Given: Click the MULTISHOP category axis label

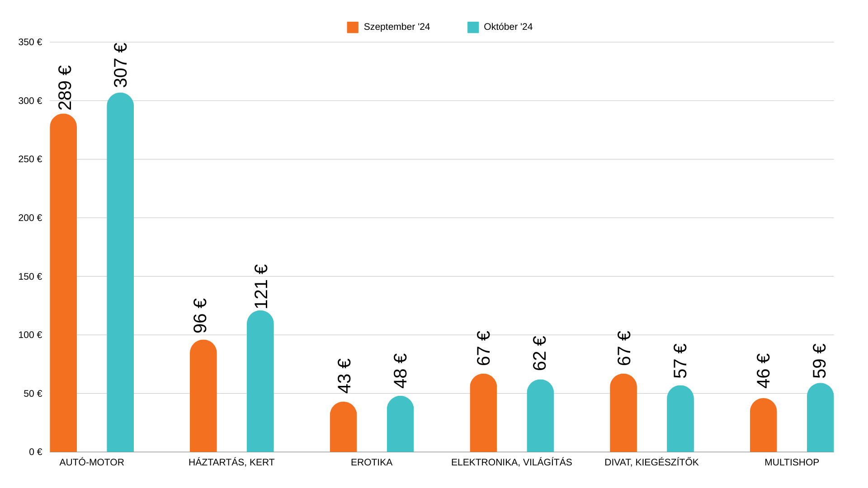Looking at the screenshot, I should (792, 462).
